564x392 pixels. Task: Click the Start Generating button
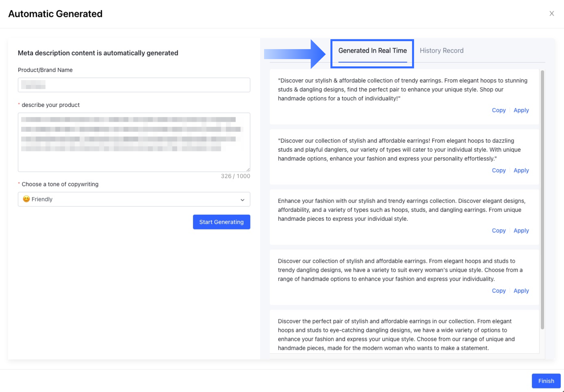coord(221,222)
